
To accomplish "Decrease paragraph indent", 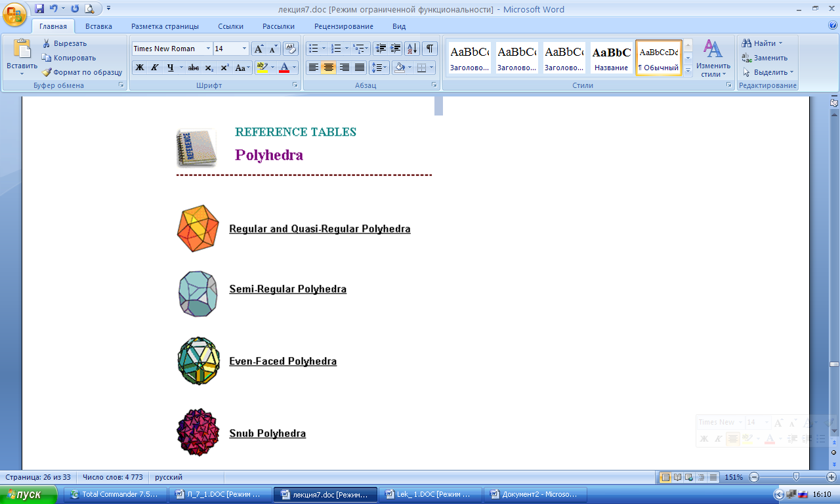I will [381, 49].
